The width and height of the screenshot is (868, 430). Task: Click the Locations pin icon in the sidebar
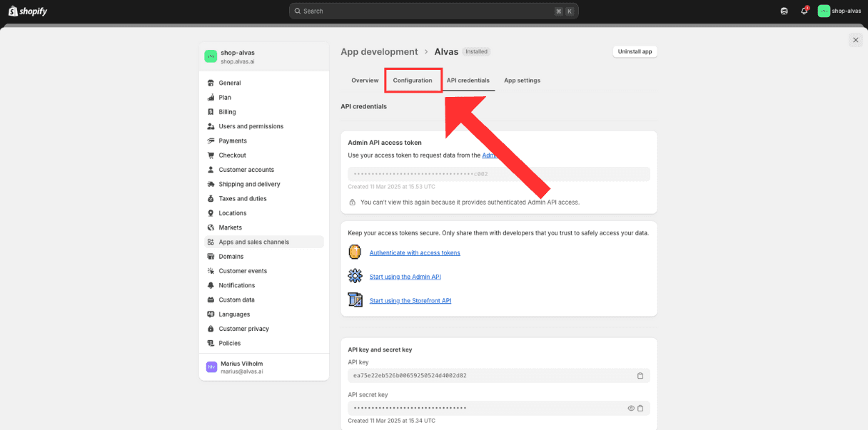point(211,213)
